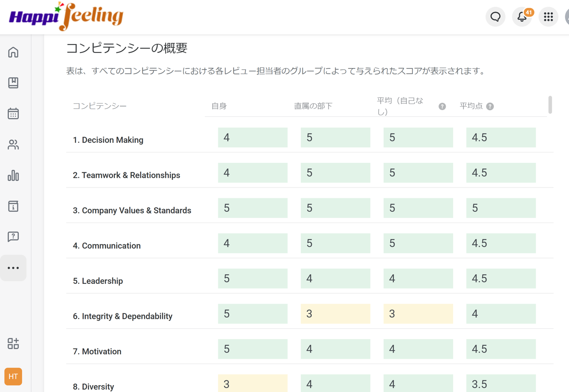Viewport: 569px width, 392px height.
Task: Click the Happi Feeling logo
Action: 66,17
